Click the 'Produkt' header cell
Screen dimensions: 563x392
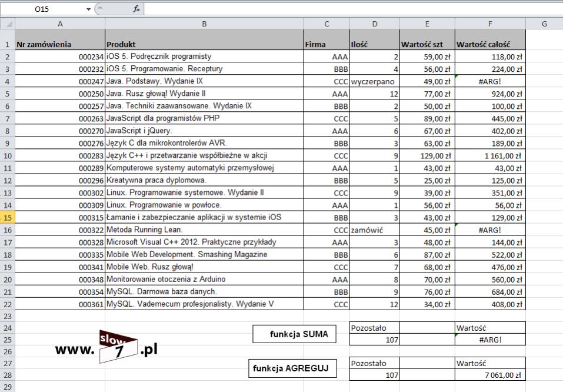[x=204, y=40]
